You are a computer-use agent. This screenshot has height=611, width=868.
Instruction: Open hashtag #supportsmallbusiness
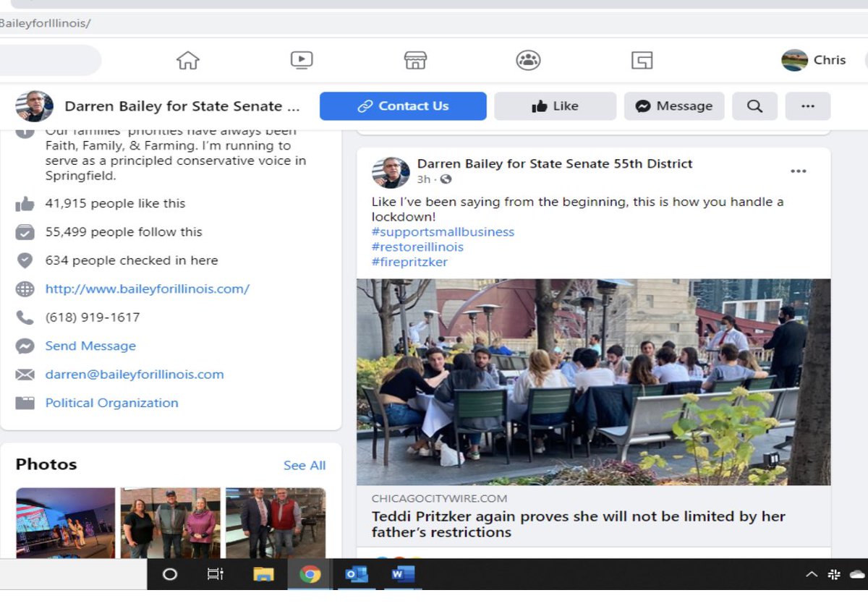pos(443,232)
